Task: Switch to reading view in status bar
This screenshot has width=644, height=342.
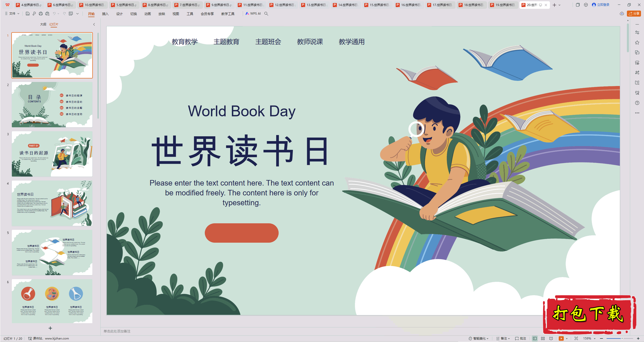Action: (x=551, y=338)
